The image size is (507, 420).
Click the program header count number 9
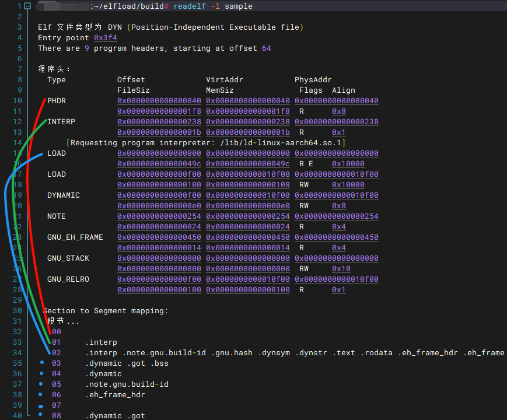[86, 48]
